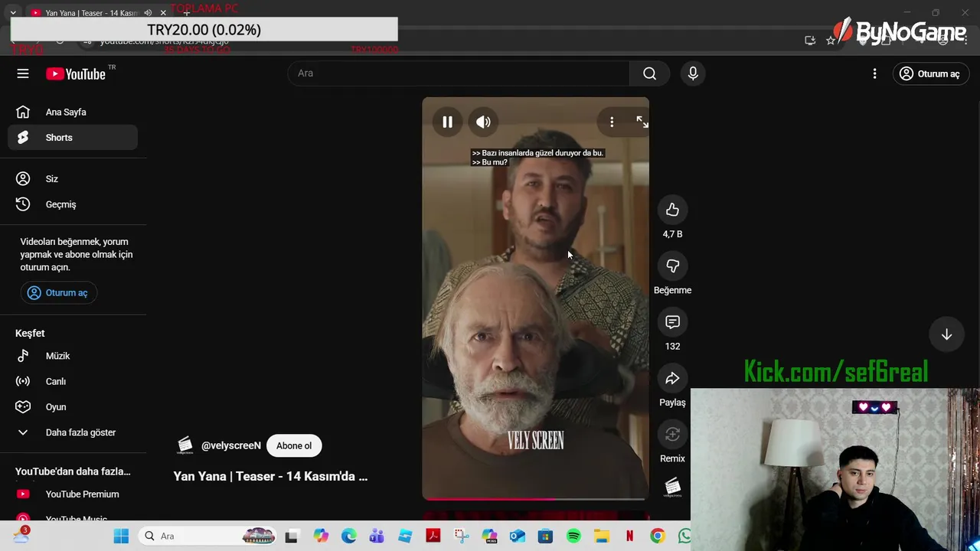Click the velyscreeN channel avatar

pos(185,445)
